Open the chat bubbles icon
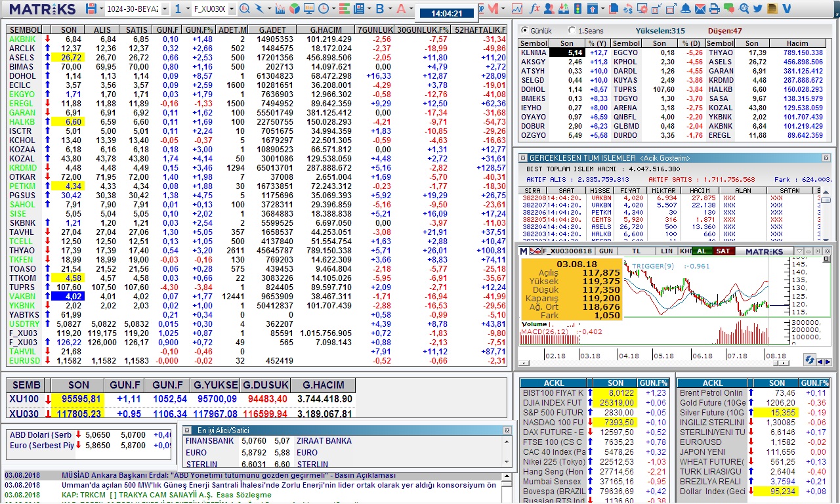The height and width of the screenshot is (504, 840). pyautogui.click(x=729, y=9)
